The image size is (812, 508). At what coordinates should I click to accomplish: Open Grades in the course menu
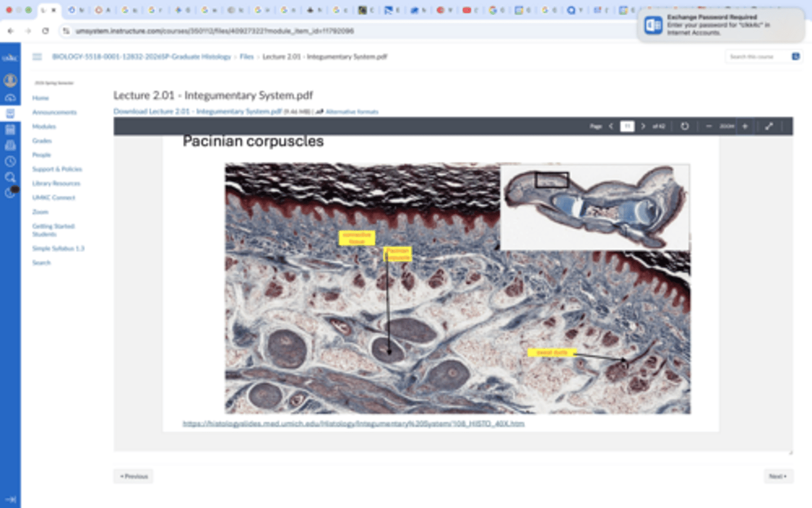click(x=42, y=140)
